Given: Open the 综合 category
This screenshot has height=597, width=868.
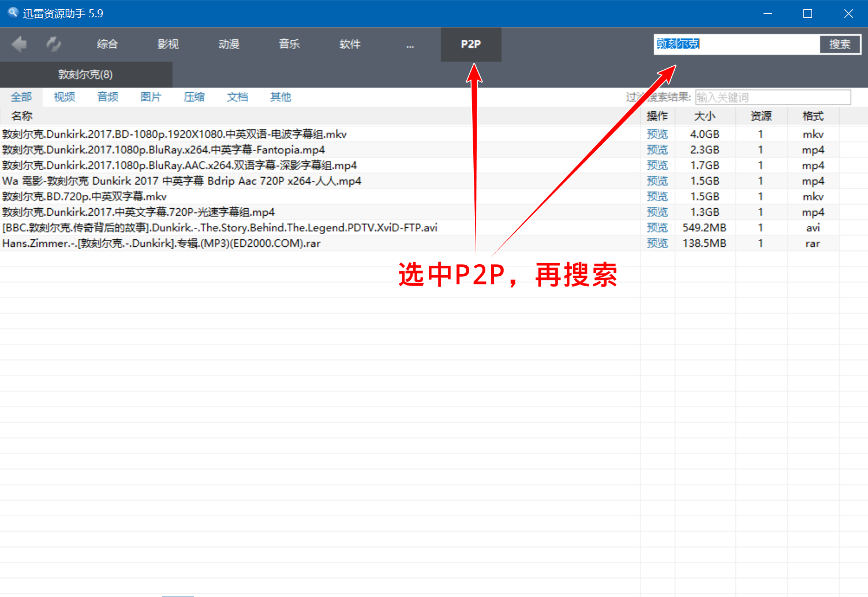Looking at the screenshot, I should pos(107,44).
